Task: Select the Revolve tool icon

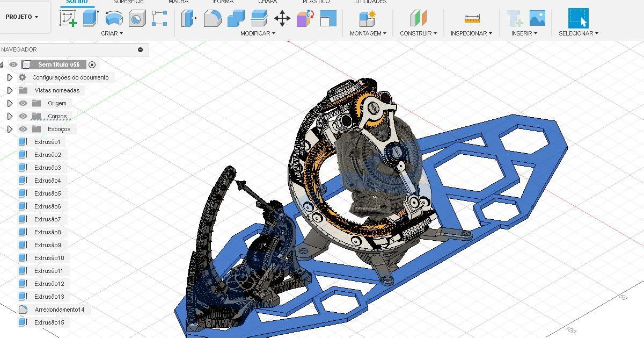Action: coord(114,18)
